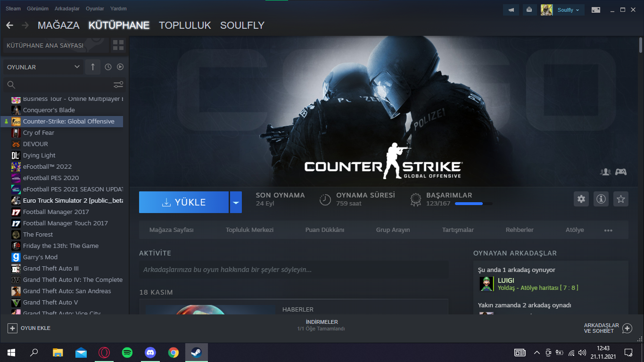This screenshot has width=644, height=362.
Task: Open File Explorer from taskbar
Action: pyautogui.click(x=58, y=353)
